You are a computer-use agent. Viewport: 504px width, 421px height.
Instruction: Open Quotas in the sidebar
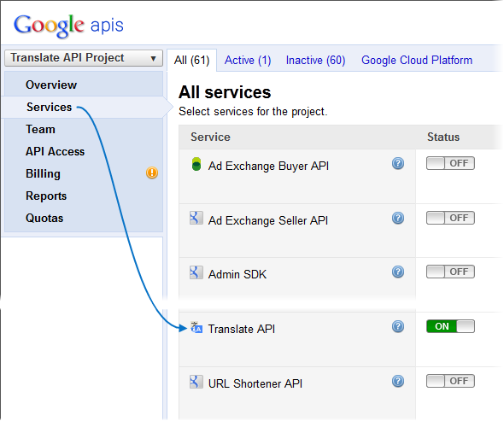(44, 218)
